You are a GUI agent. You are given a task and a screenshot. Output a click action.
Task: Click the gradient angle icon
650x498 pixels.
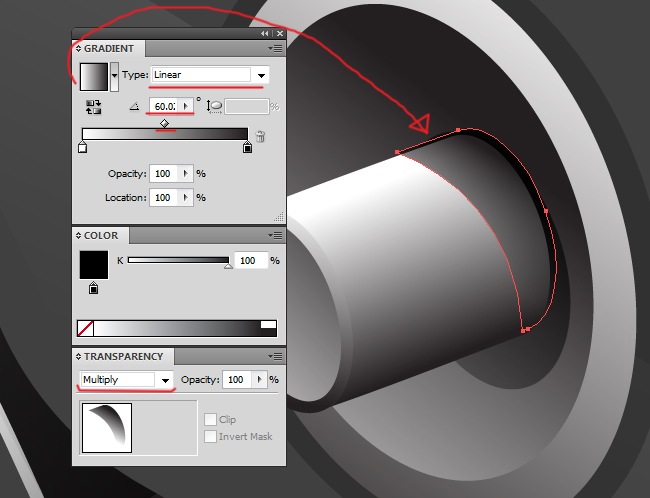(x=134, y=107)
